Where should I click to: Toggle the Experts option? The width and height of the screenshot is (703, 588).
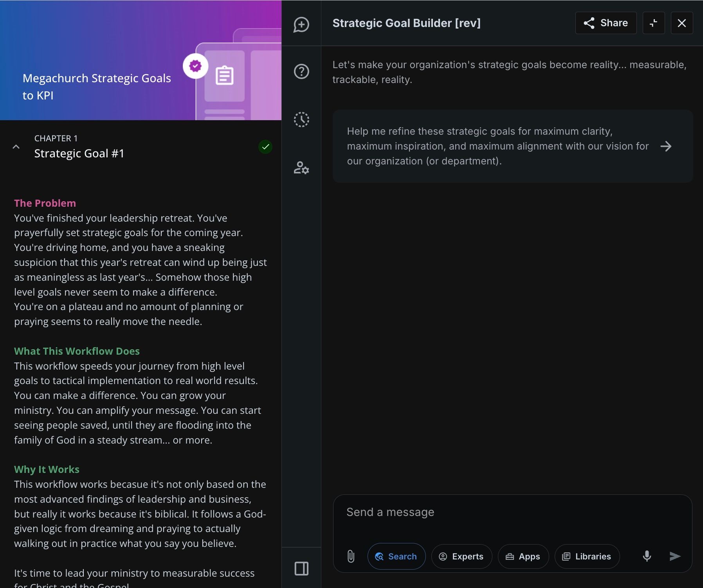pos(461,556)
